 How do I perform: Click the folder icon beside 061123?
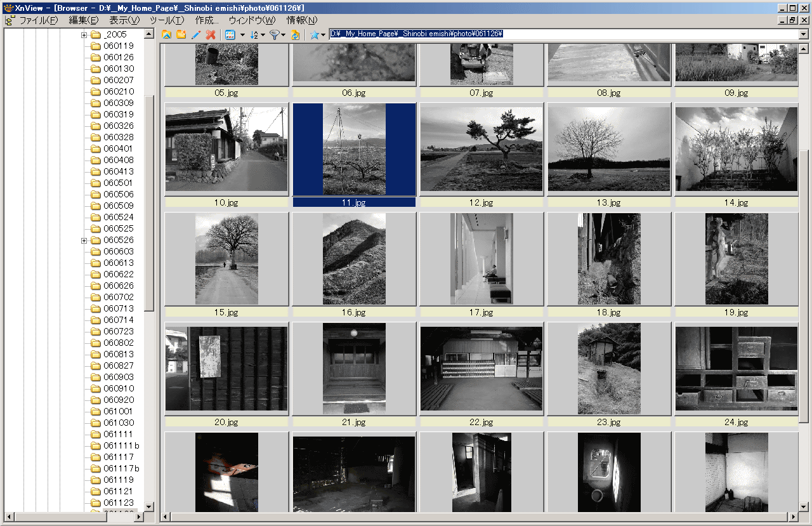(96, 503)
